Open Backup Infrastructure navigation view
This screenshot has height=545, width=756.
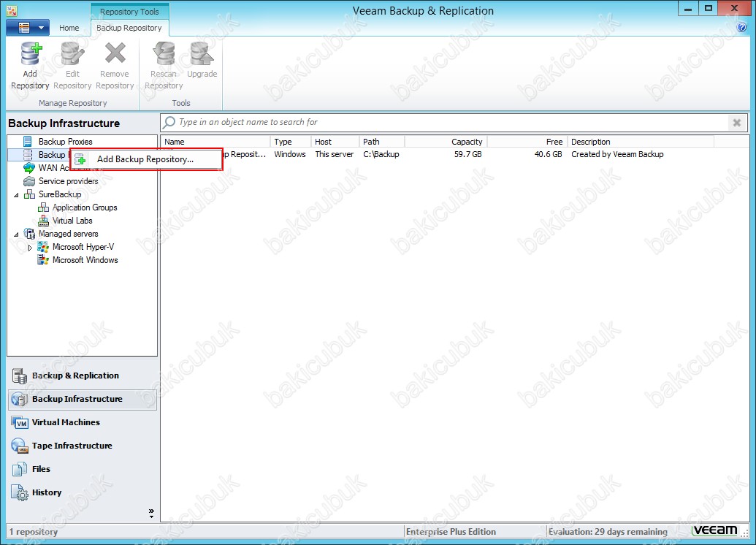pos(83,399)
